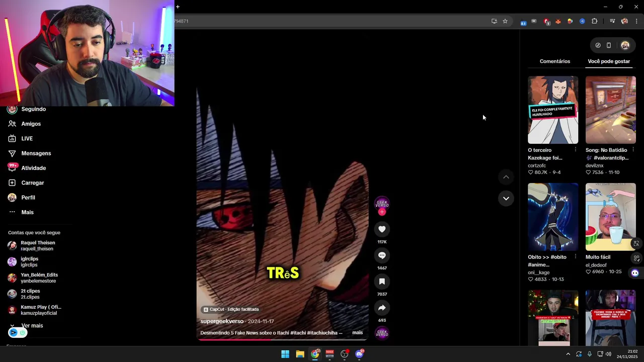
Task: Open the TikTok coins icon at top right
Action: [x=598, y=45]
